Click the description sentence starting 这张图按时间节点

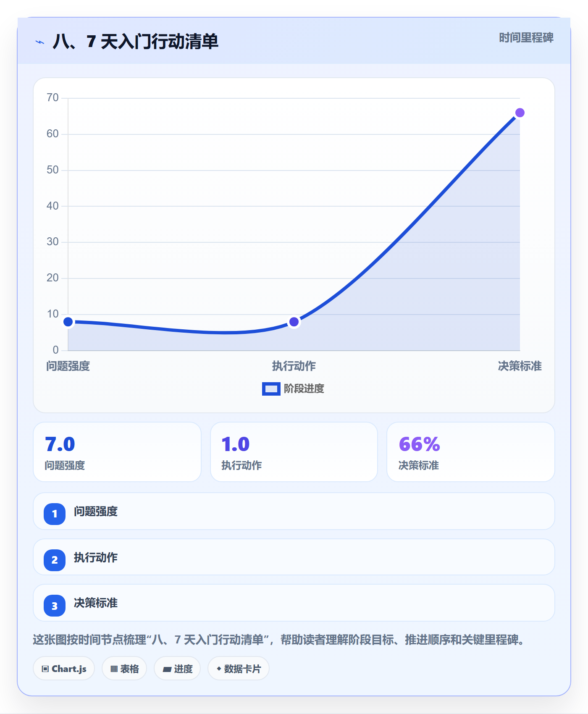[x=279, y=640]
